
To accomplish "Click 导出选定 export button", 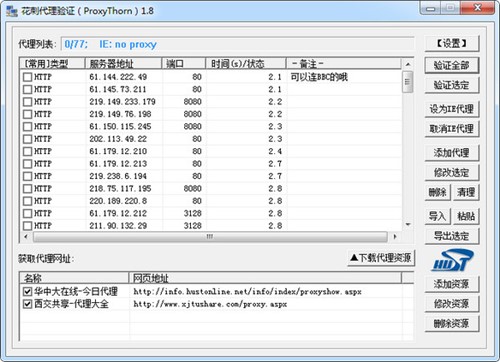I will tap(452, 236).
